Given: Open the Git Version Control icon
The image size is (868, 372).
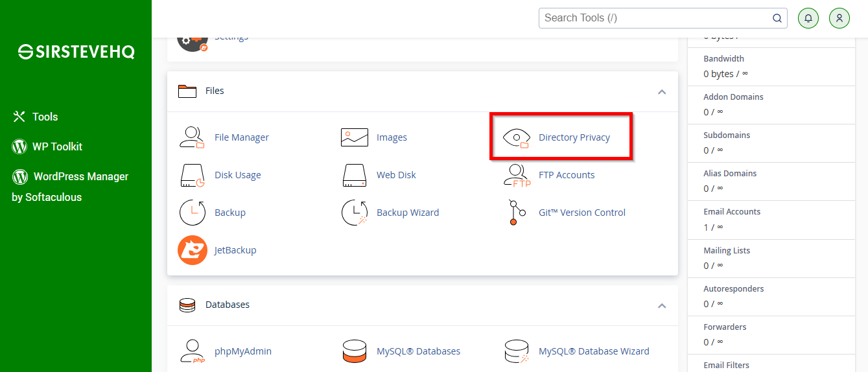Looking at the screenshot, I should [517, 213].
